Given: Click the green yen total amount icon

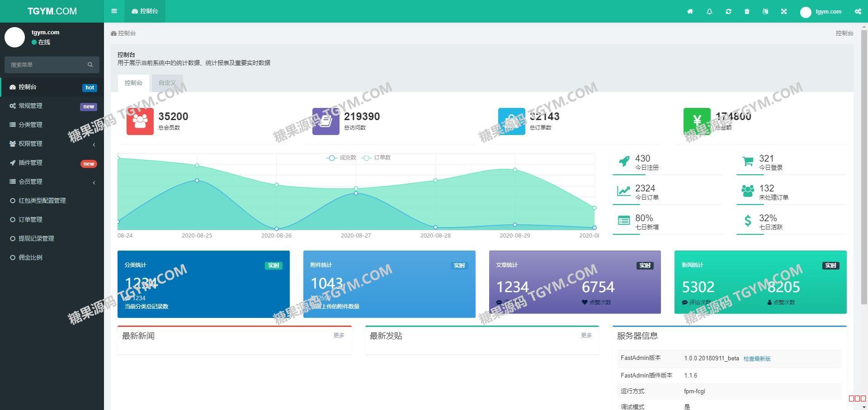Looking at the screenshot, I should (x=697, y=121).
